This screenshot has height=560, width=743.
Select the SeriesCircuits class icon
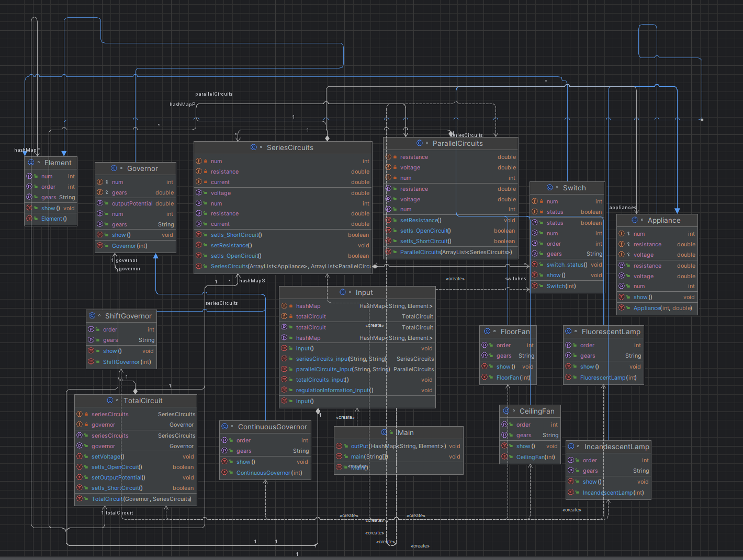[x=254, y=147]
